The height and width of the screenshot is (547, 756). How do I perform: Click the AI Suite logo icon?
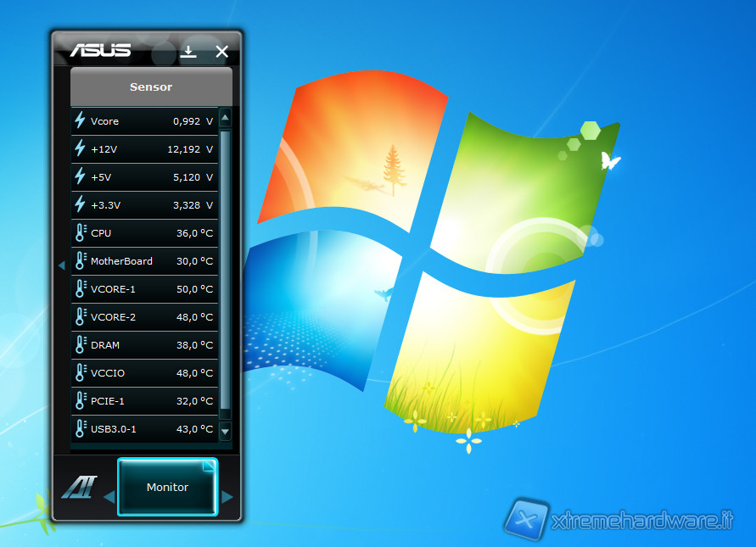point(78,488)
